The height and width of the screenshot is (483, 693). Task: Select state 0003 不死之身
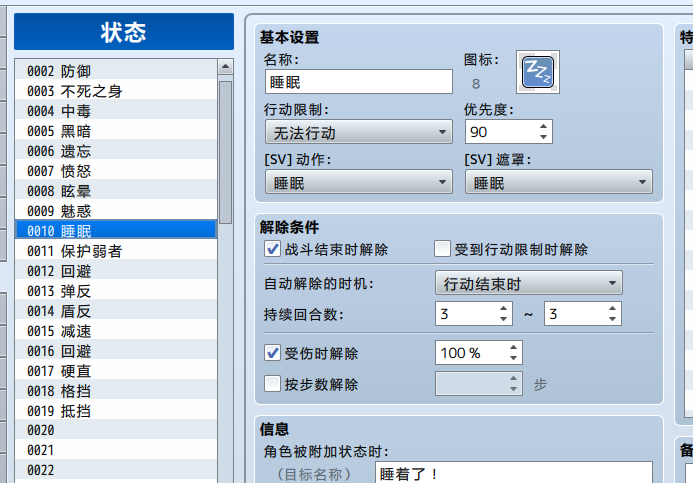pyautogui.click(x=116, y=91)
